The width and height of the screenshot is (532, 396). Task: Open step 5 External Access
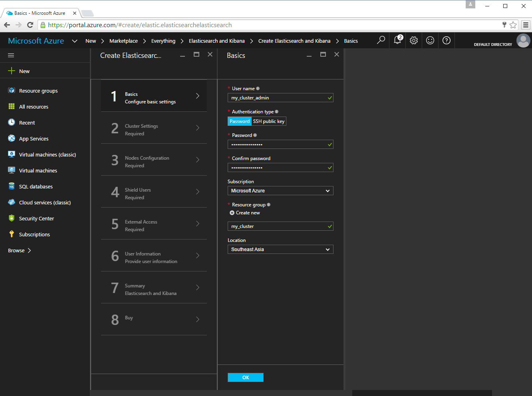(x=154, y=224)
